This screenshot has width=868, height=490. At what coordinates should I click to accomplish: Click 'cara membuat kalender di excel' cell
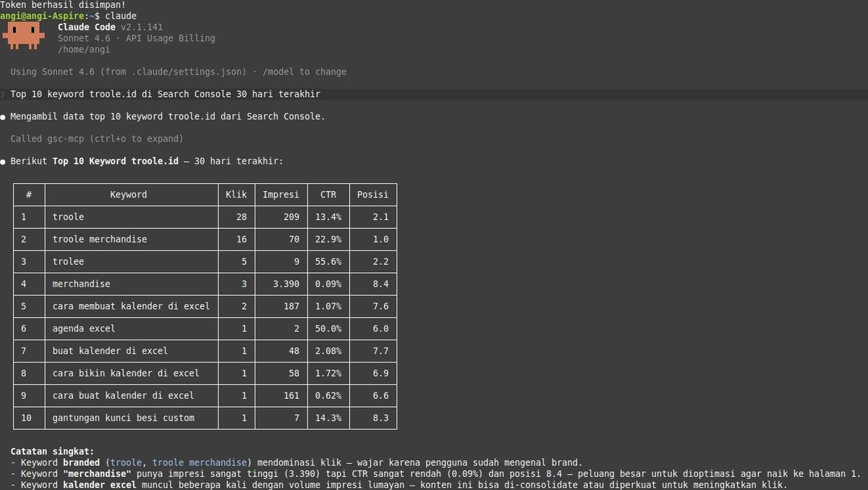click(131, 306)
